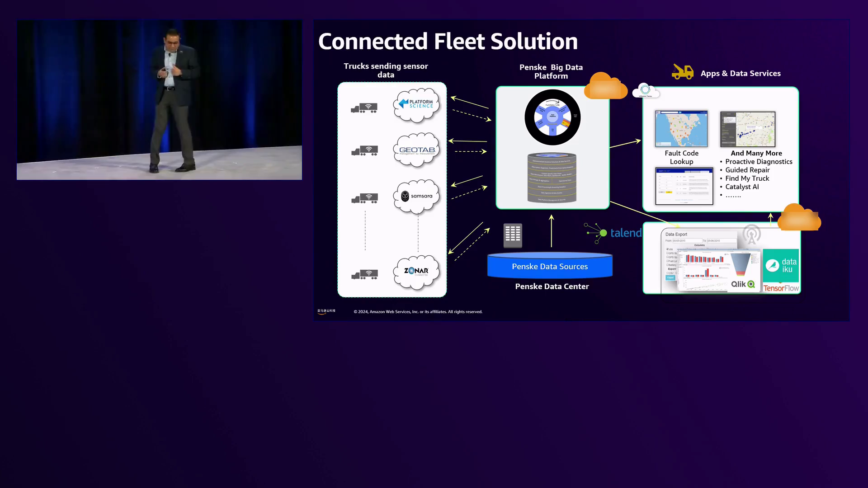The height and width of the screenshot is (488, 868).
Task: Click the Data Export window title
Action: [676, 235]
